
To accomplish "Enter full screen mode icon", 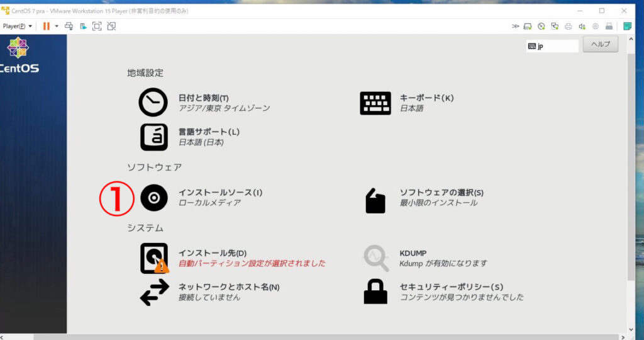I will click(96, 26).
